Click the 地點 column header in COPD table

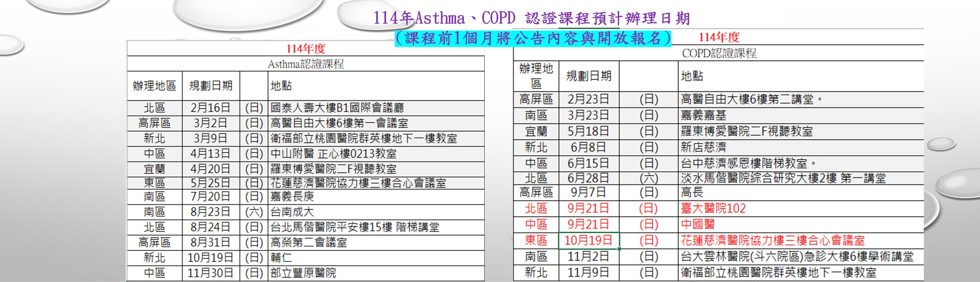click(692, 76)
